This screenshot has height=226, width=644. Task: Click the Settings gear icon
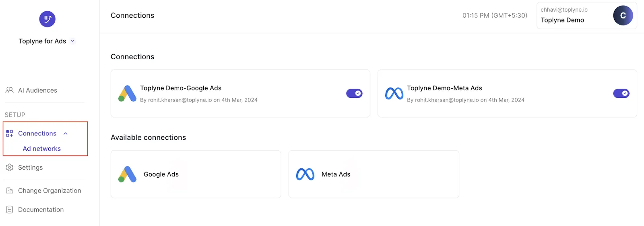pyautogui.click(x=10, y=167)
